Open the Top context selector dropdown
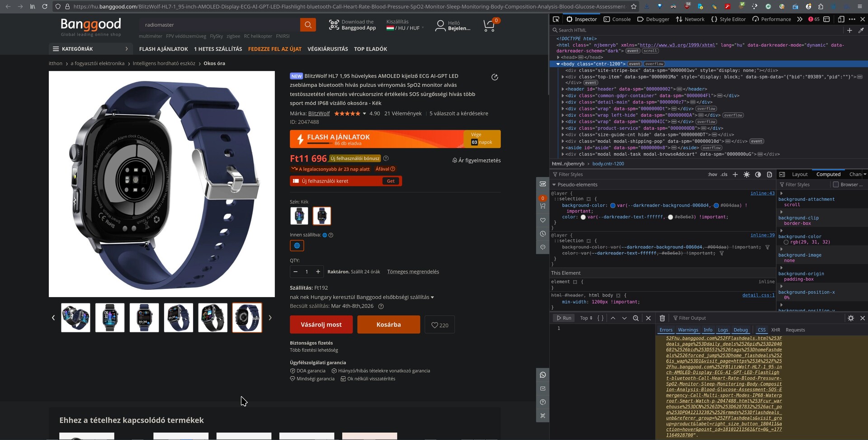The image size is (868, 440). click(x=586, y=318)
